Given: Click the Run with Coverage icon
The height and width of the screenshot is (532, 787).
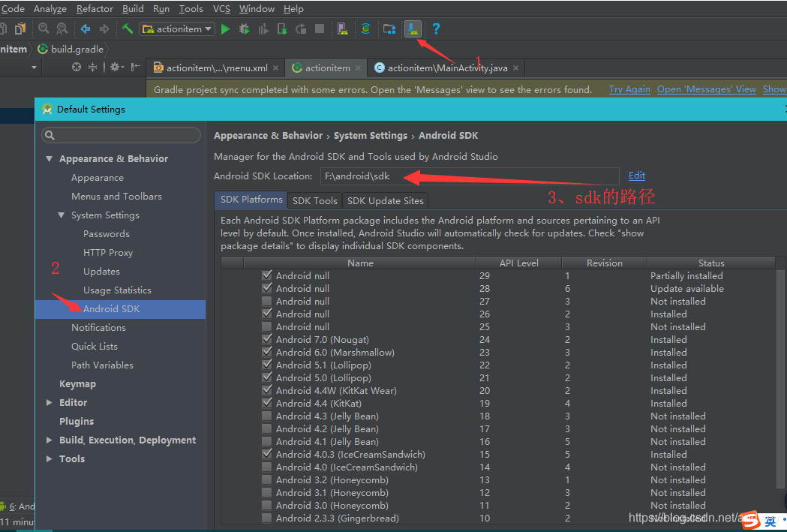Looking at the screenshot, I should pyautogui.click(x=263, y=29).
